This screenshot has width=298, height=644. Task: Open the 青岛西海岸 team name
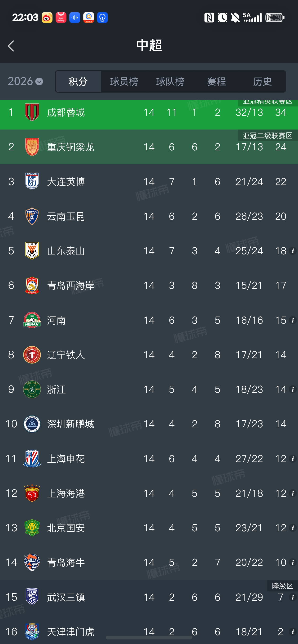[x=71, y=286]
